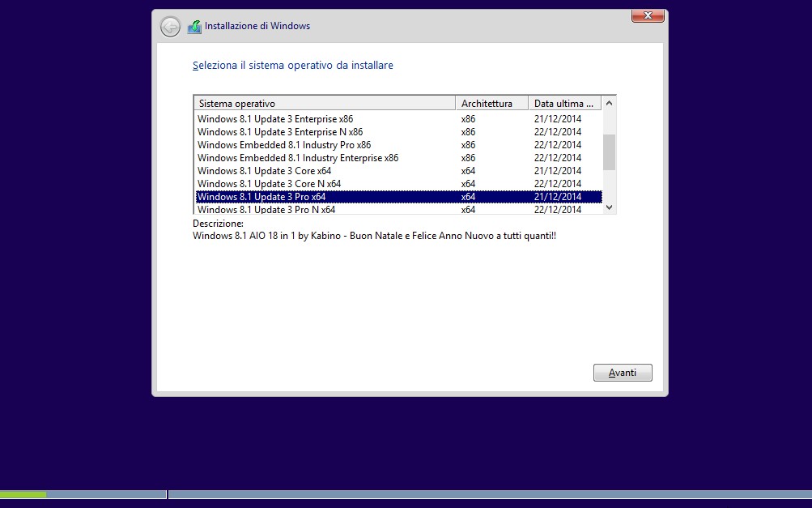
Task: Sort by Architettura column header
Action: coord(492,103)
